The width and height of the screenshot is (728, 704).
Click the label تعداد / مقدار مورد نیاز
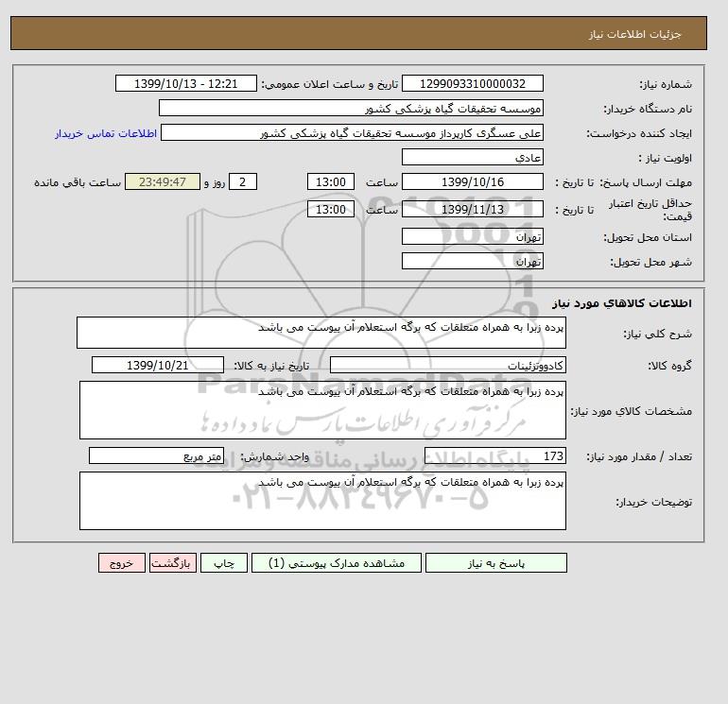[x=639, y=456]
